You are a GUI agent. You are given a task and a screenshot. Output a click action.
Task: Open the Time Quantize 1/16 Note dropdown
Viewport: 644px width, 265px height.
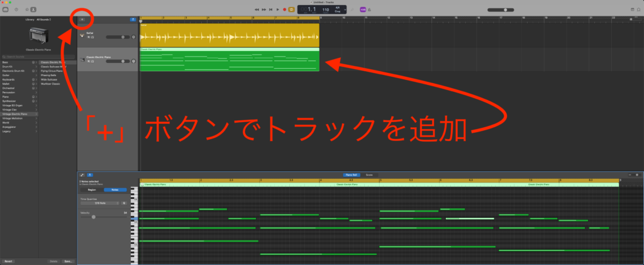(100, 203)
